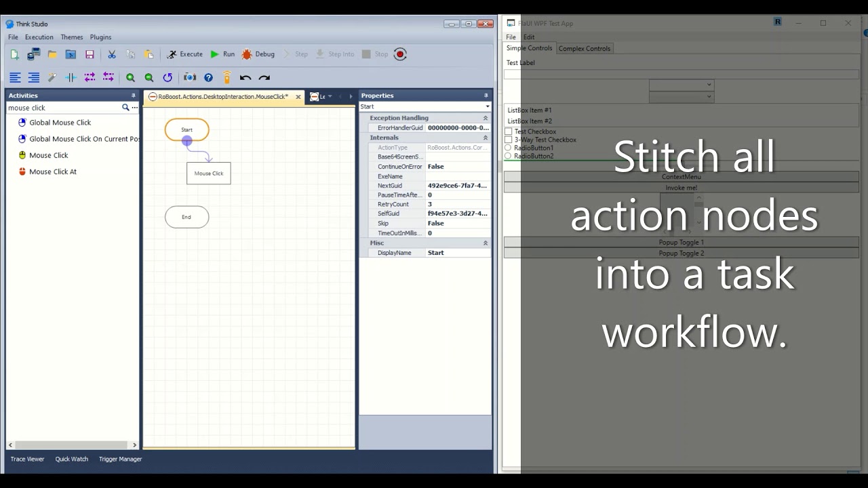Viewport: 868px width, 488px height.
Task: Open the Start dropdown in Properties panel
Action: tap(487, 106)
